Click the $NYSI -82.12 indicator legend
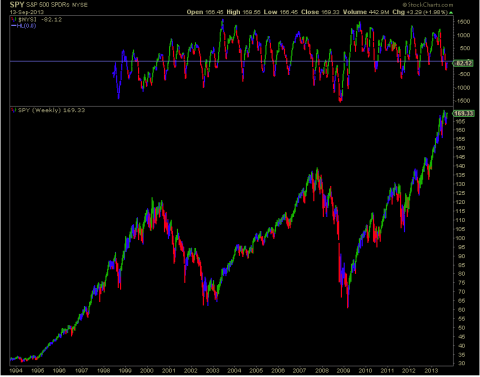This screenshot has height=377, width=480. (37, 20)
